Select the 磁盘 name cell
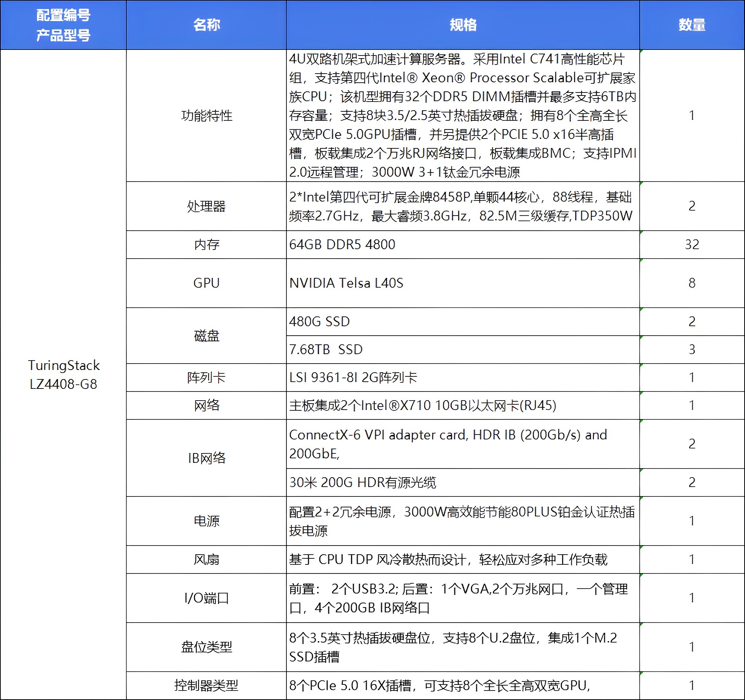745x700 pixels. point(206,336)
